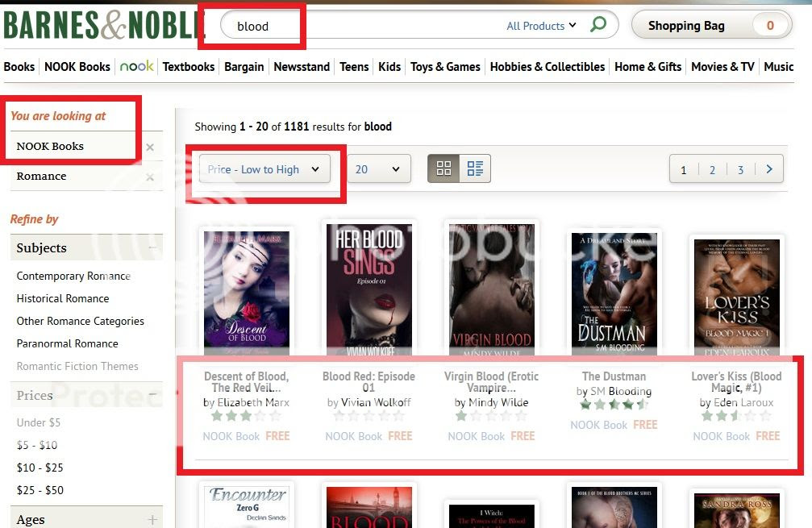Open author Elizabeth Marx link
Screen dimensions: 812x528
click(253, 402)
